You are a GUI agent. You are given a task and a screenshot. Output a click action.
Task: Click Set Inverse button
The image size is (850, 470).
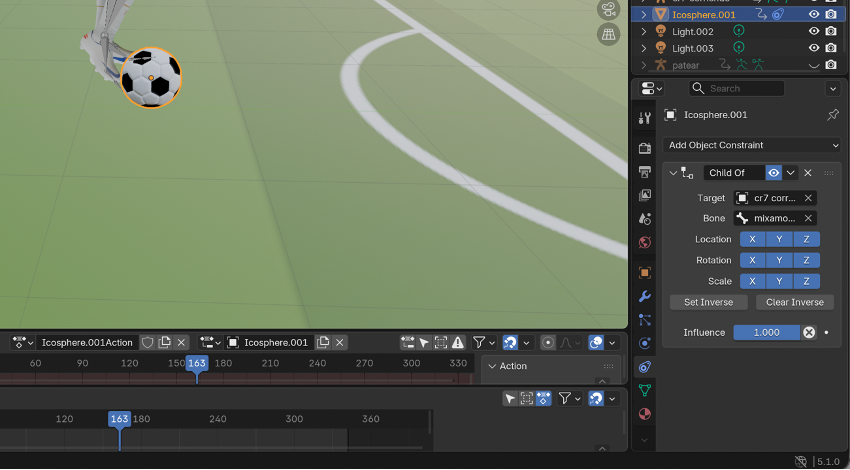coord(709,302)
